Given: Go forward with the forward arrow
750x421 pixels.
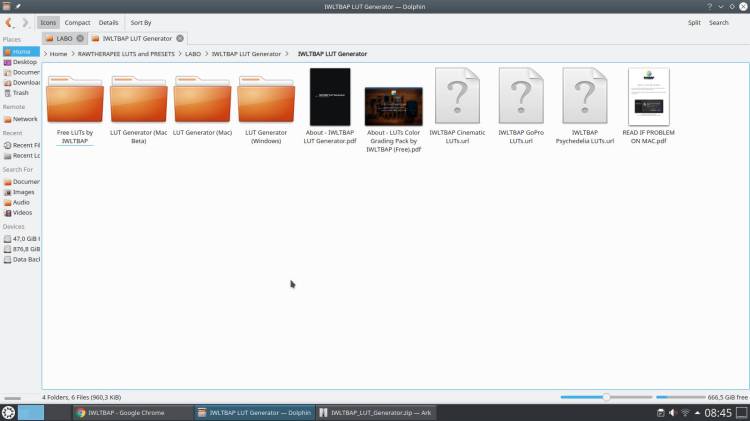Looking at the screenshot, I should [x=25, y=22].
